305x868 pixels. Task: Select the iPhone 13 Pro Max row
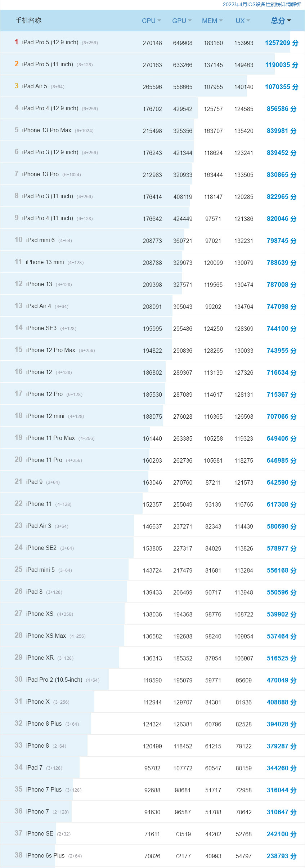[x=46, y=130]
